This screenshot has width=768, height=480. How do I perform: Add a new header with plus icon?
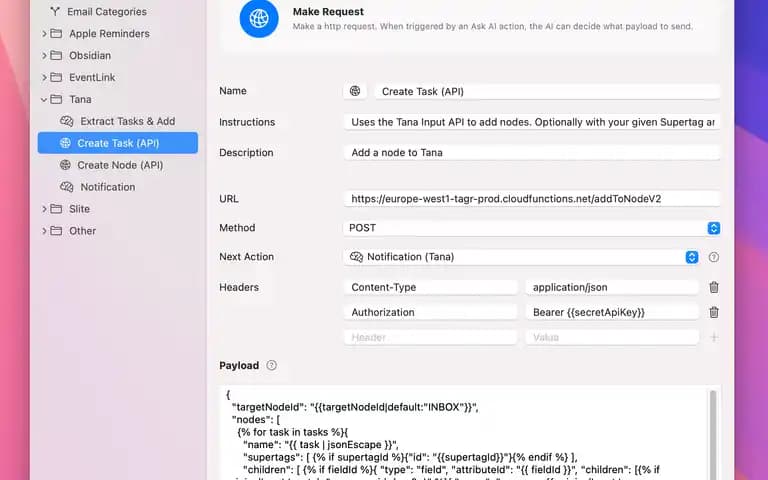coord(714,337)
